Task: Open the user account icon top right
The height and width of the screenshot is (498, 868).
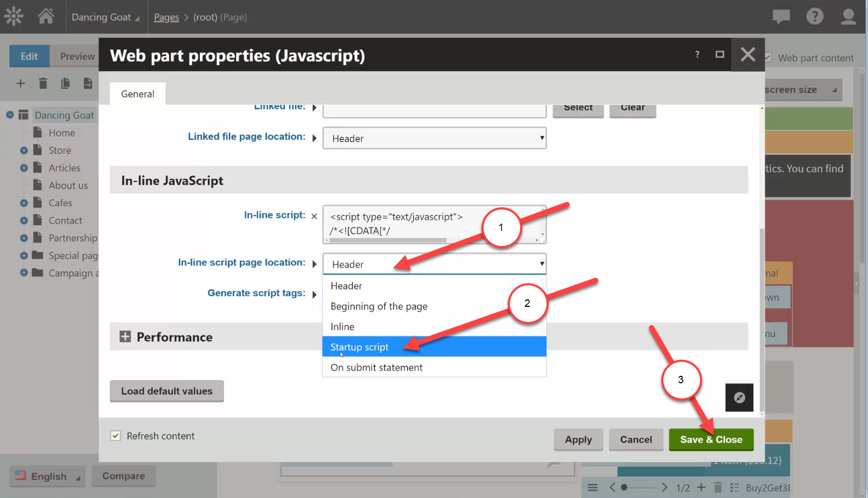Action: click(848, 16)
